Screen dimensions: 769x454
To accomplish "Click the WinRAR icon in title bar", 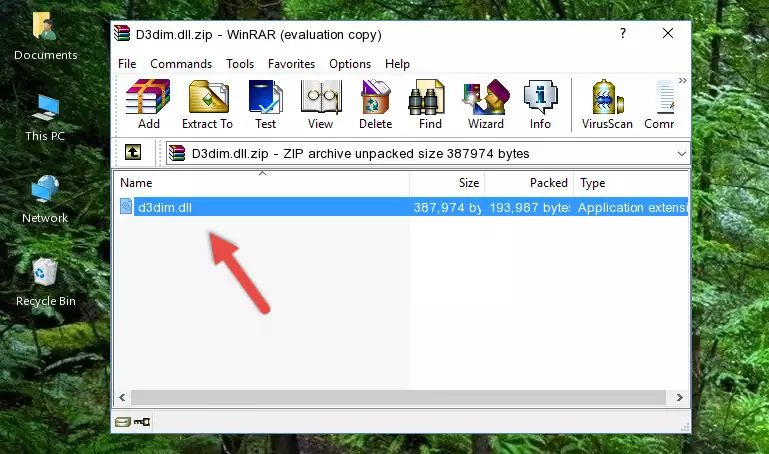I will [122, 33].
